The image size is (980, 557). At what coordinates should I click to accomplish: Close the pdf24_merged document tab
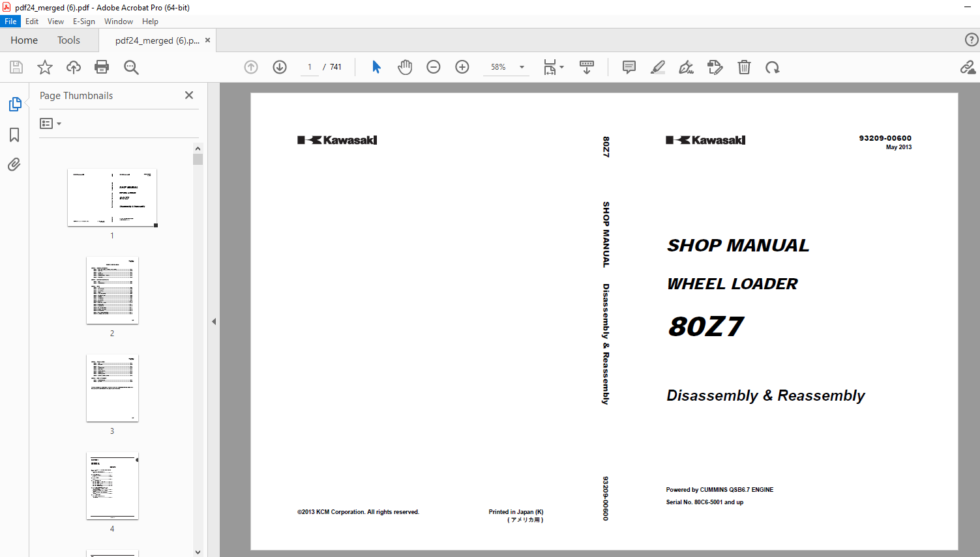click(207, 40)
